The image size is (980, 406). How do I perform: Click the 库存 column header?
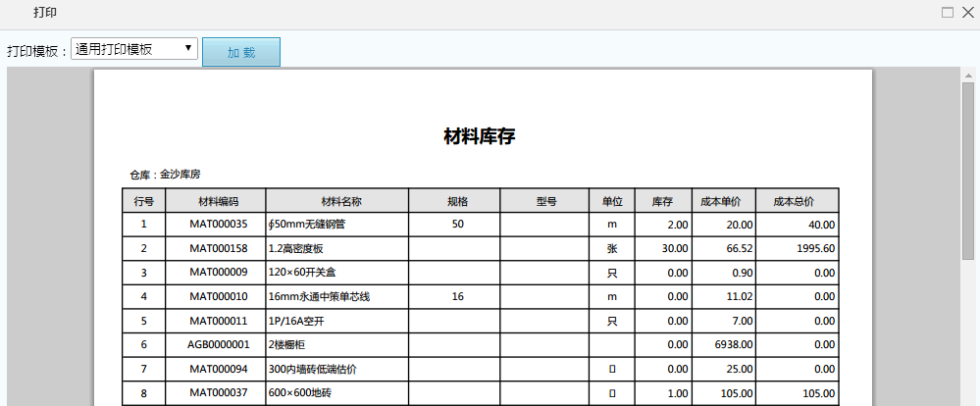point(662,201)
